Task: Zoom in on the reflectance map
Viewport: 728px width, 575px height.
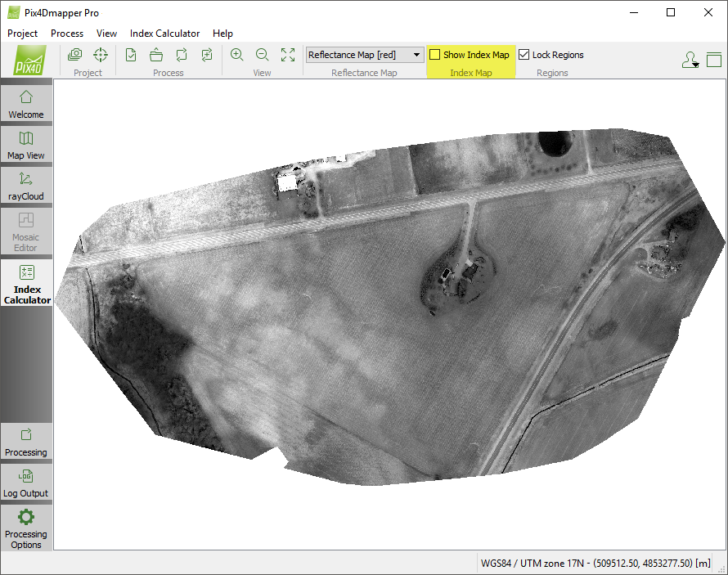Action: click(237, 55)
